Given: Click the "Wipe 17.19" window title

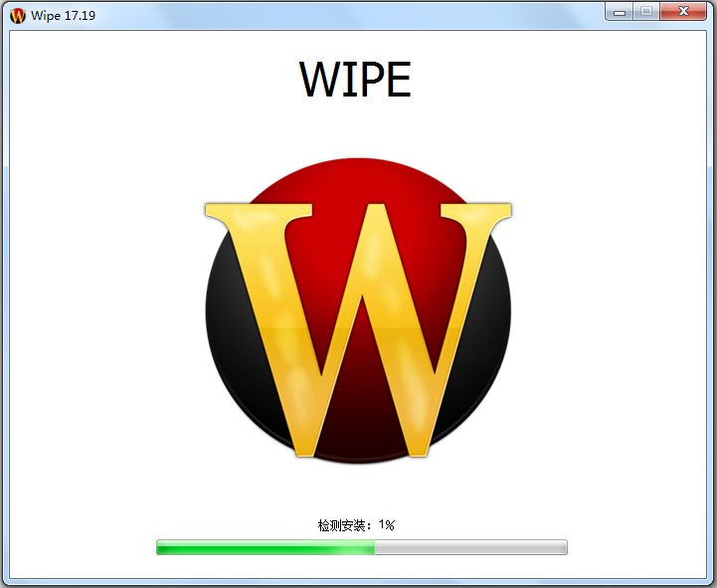Looking at the screenshot, I should click(63, 16).
